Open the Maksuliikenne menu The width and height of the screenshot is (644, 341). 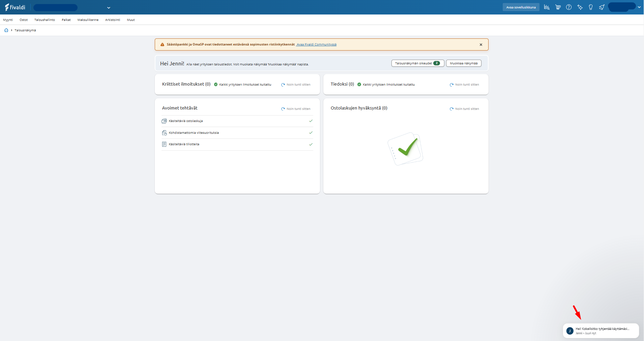tap(88, 20)
